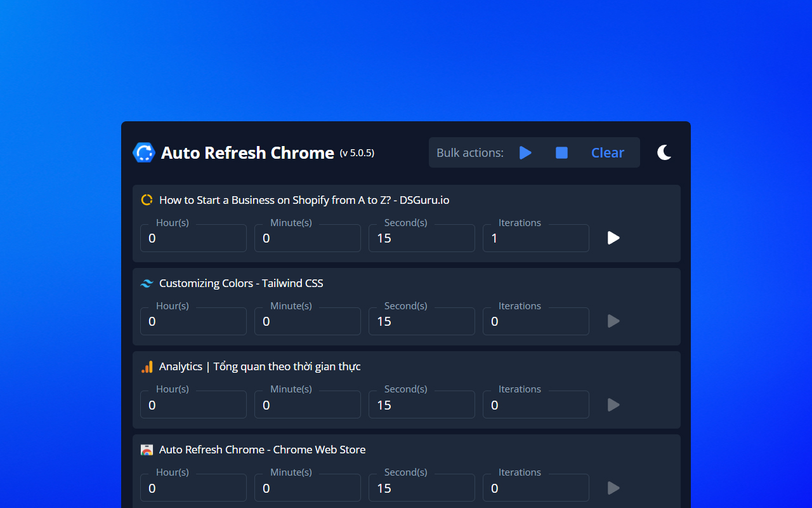The width and height of the screenshot is (812, 508).
Task: Click the Analytics bar chart favicon
Action: pyautogui.click(x=147, y=366)
